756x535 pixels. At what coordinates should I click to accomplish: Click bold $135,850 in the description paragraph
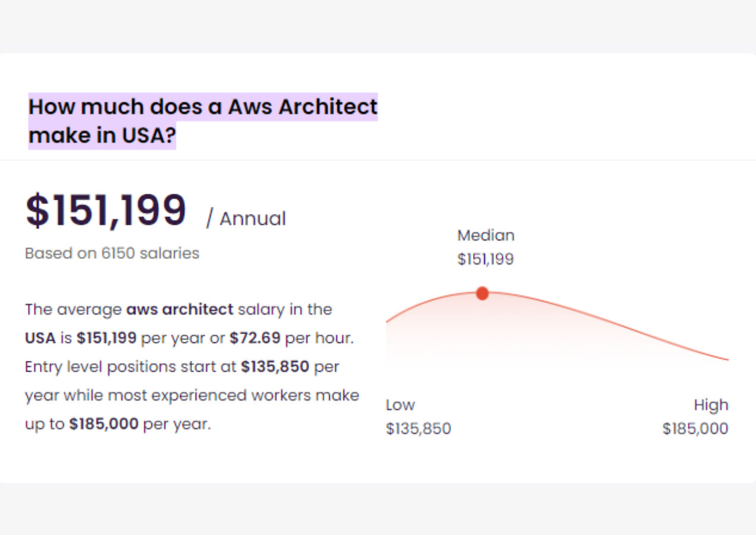(275, 367)
